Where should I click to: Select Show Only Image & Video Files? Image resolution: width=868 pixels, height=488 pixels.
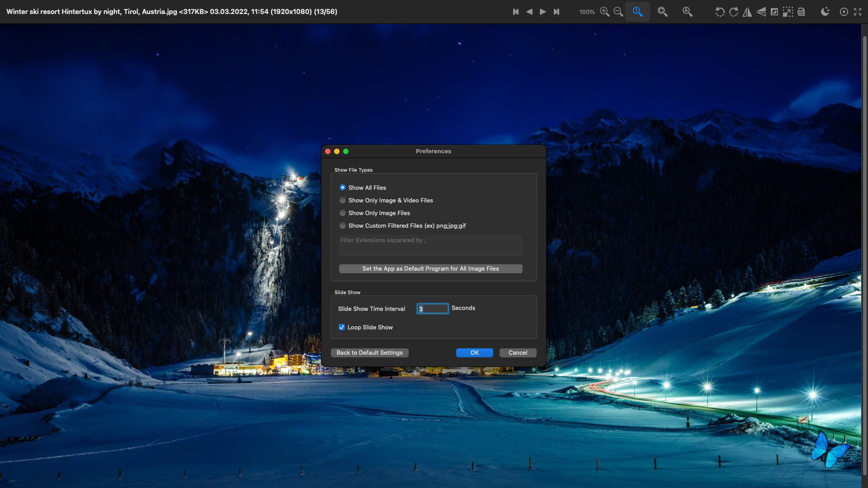click(x=343, y=200)
